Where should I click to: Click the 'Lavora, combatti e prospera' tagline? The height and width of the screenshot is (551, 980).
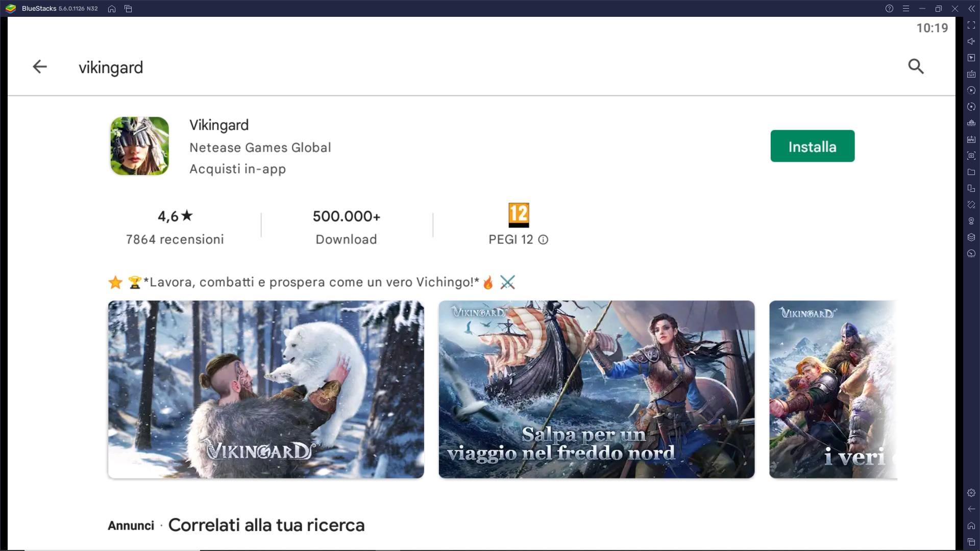click(311, 282)
